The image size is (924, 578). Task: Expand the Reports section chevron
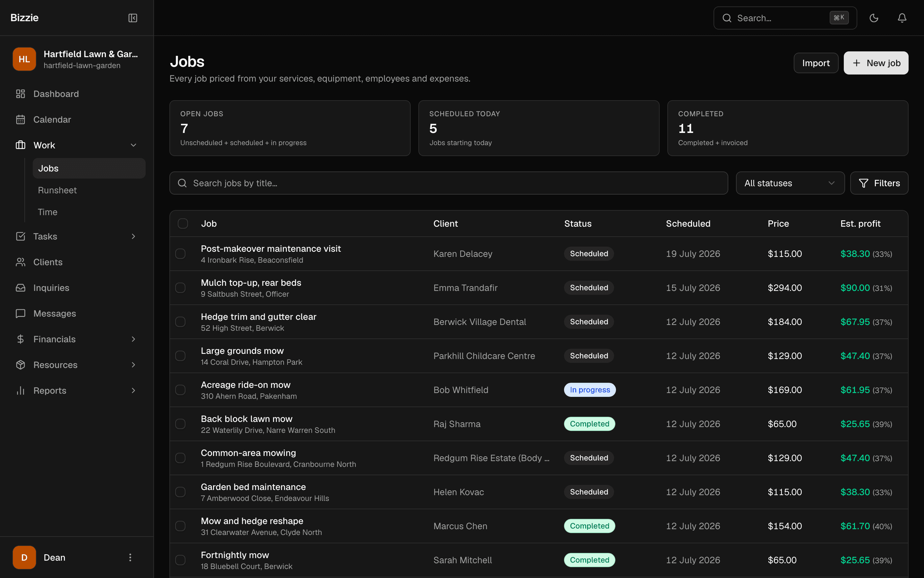(x=133, y=390)
